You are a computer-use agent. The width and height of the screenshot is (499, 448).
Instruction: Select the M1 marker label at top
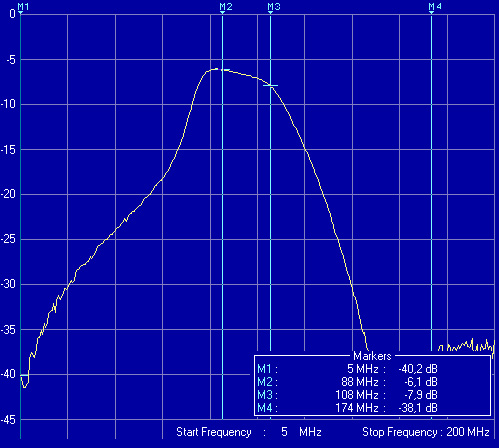click(x=23, y=7)
